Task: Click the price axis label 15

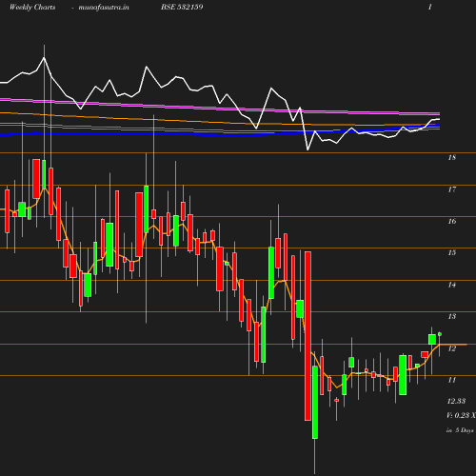Action: 452,252
